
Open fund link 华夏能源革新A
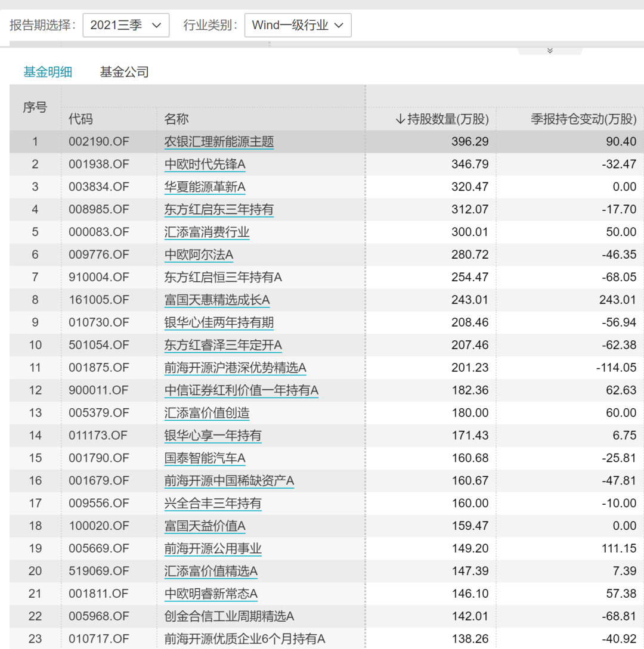click(205, 187)
